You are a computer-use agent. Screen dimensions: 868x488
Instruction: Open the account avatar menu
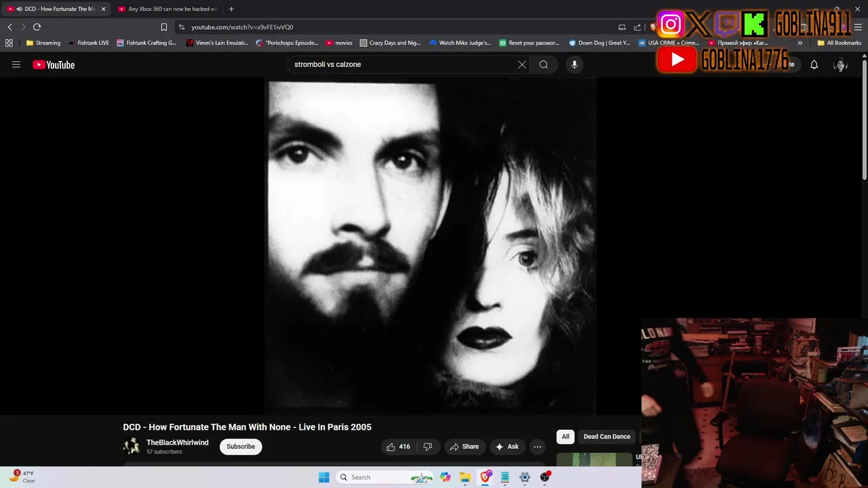[x=840, y=64]
